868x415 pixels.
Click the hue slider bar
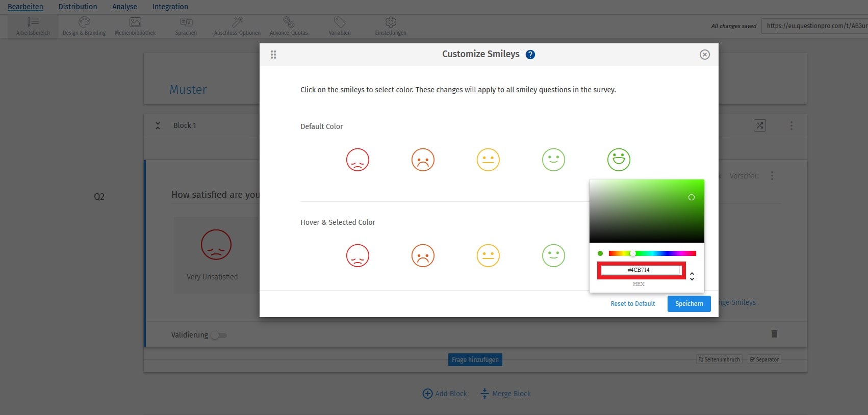(652, 253)
